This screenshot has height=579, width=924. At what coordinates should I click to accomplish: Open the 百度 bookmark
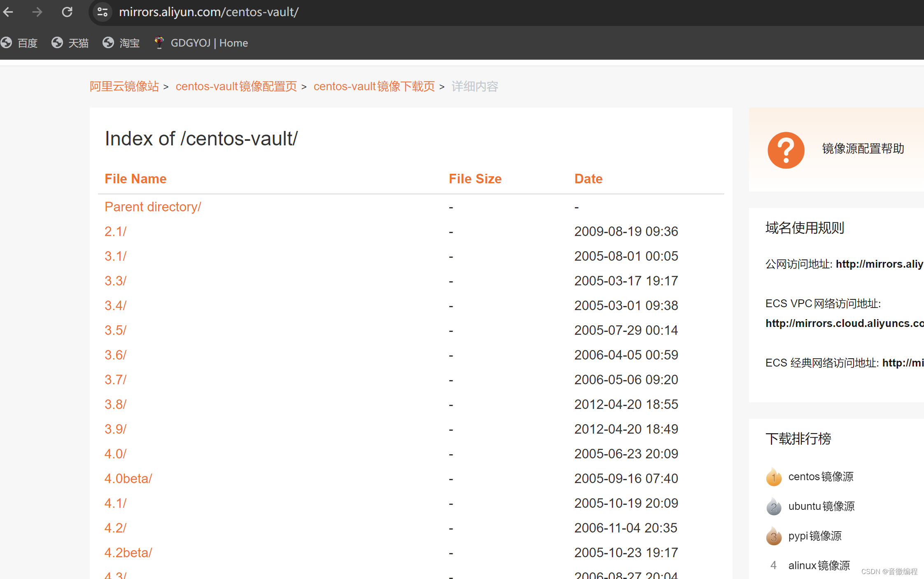point(19,43)
